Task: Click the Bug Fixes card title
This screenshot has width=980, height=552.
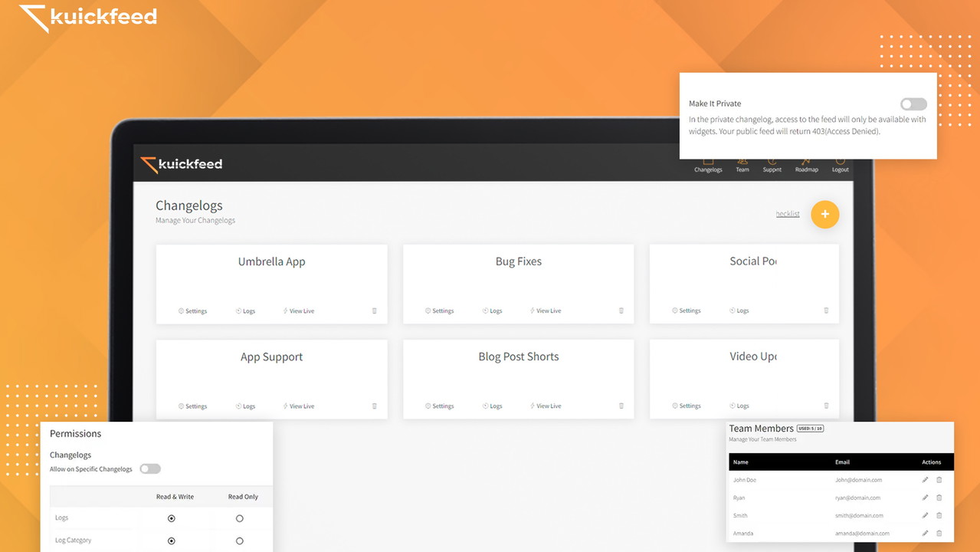Action: (x=519, y=261)
